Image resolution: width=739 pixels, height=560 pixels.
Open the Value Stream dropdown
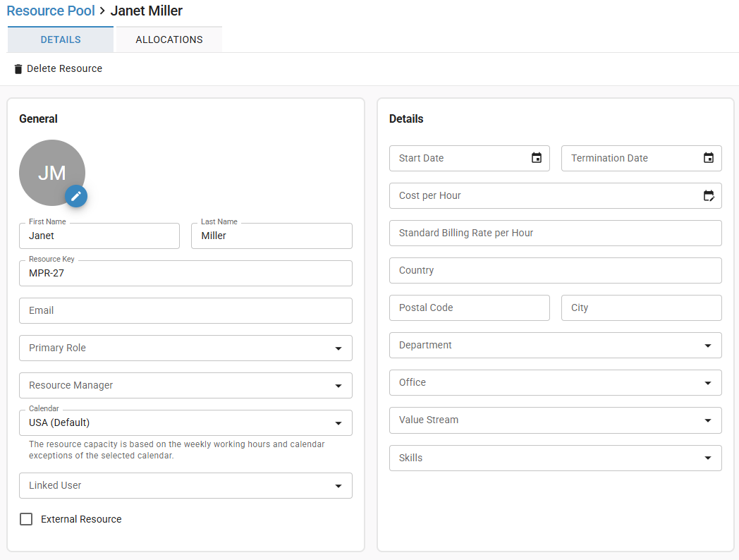pos(555,420)
